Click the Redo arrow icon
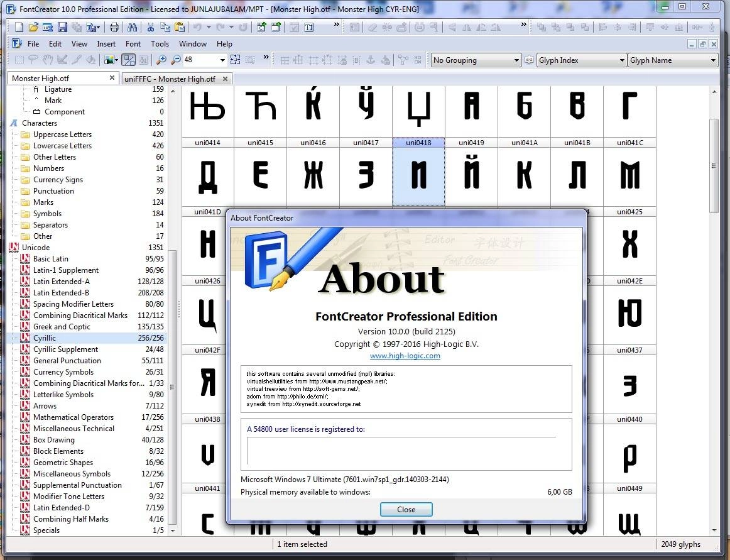The height and width of the screenshot is (560, 730). click(x=221, y=27)
